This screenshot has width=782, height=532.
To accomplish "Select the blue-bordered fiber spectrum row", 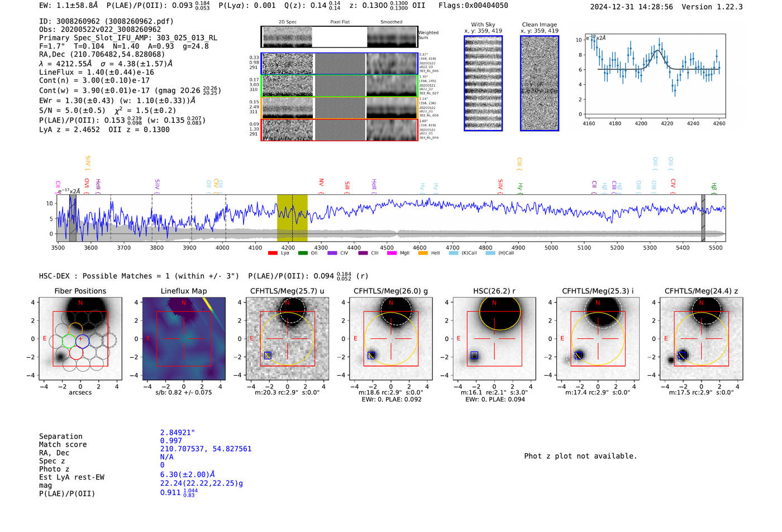I will [340, 64].
